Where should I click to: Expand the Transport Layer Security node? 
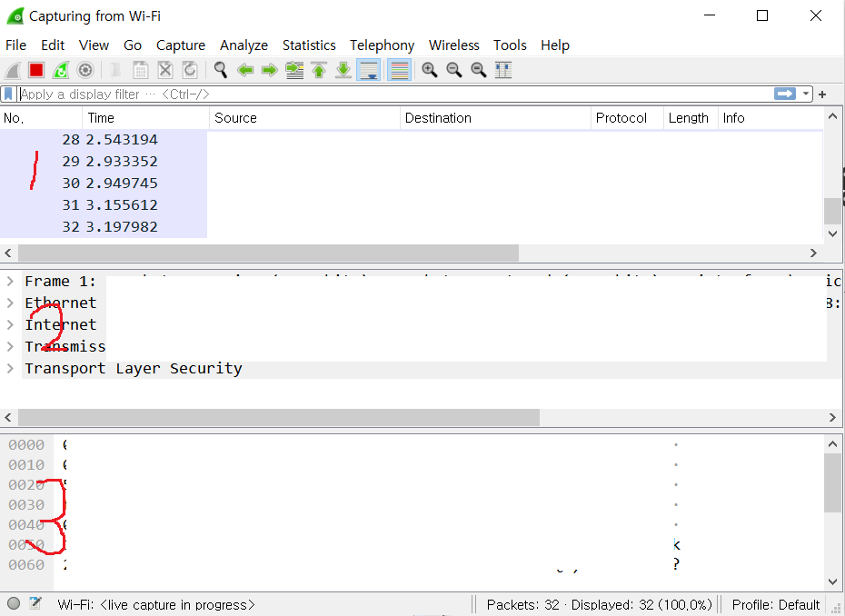click(x=10, y=369)
